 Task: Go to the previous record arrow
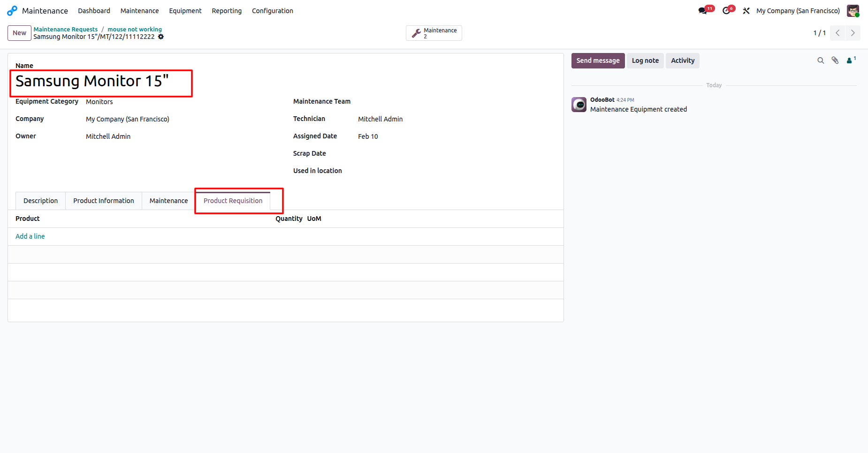[838, 33]
